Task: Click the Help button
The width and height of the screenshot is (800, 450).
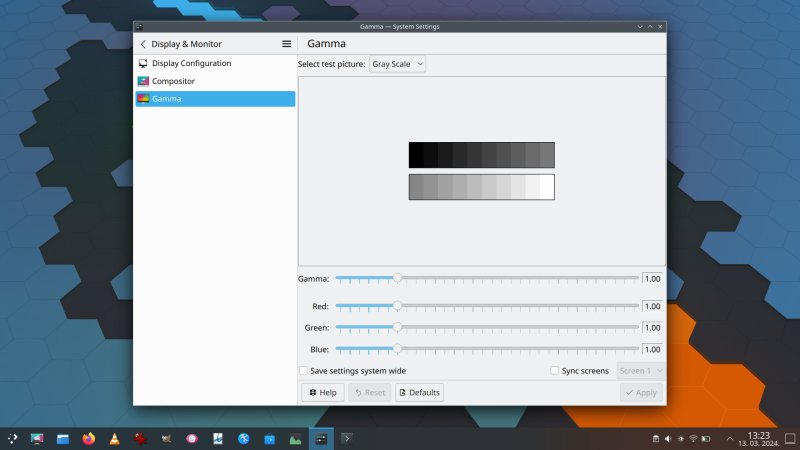Action: pos(322,392)
